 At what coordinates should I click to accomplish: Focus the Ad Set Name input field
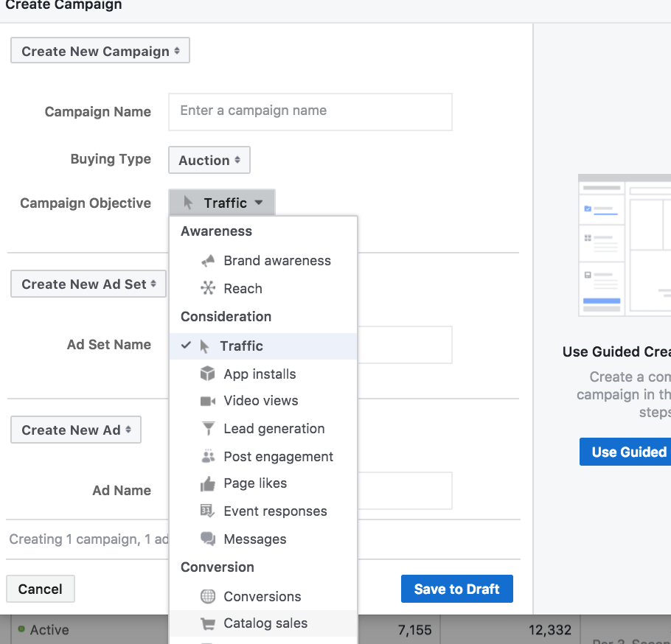point(404,345)
